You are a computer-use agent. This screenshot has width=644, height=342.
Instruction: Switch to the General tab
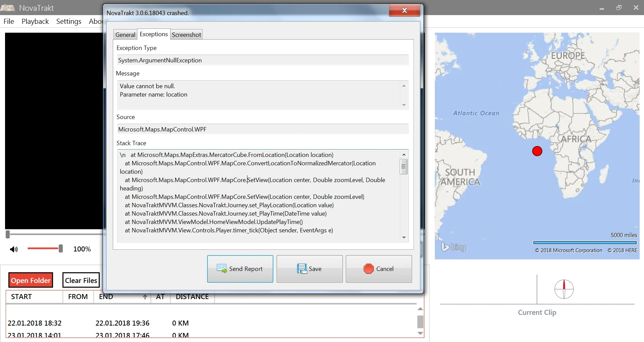pyautogui.click(x=125, y=35)
